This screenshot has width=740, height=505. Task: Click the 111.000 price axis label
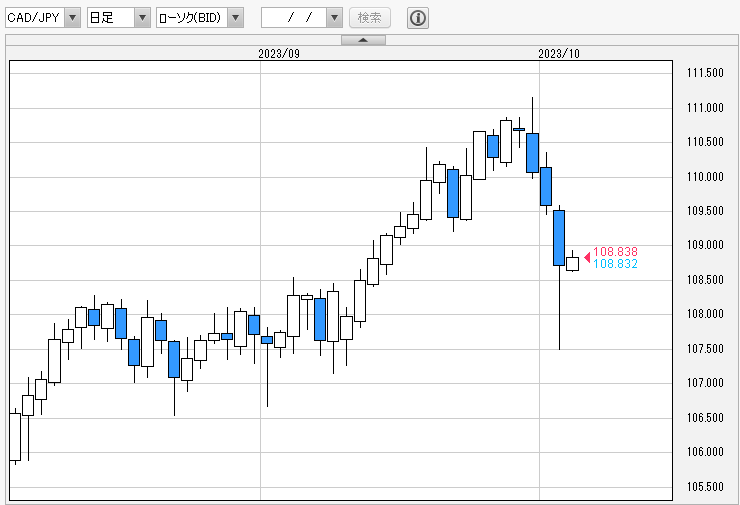pyautogui.click(x=705, y=108)
